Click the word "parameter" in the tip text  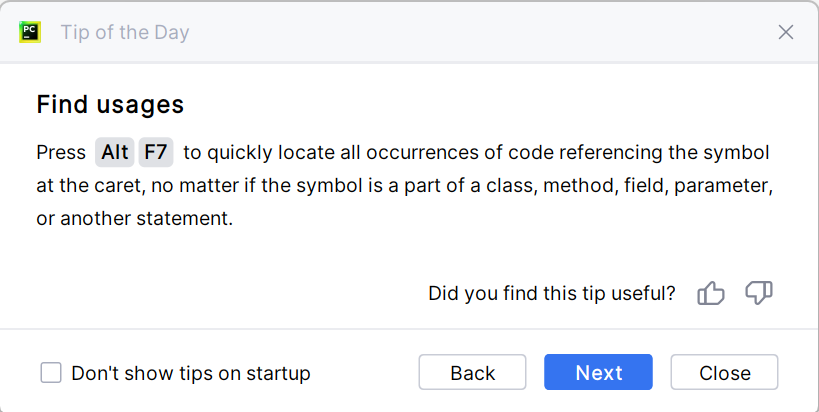pos(727,185)
